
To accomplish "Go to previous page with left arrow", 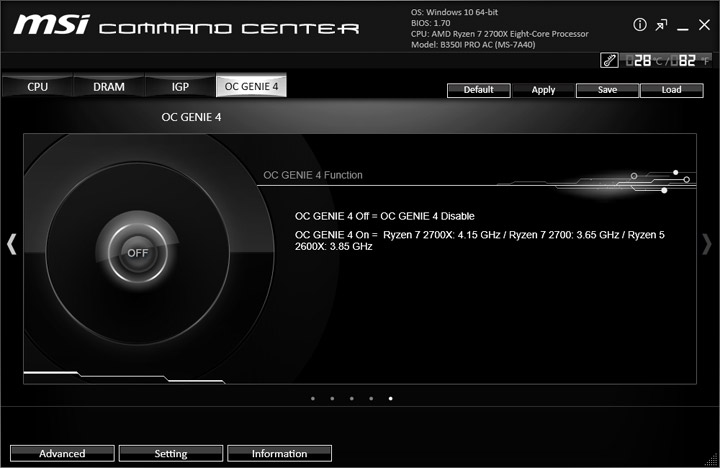I will (12, 244).
